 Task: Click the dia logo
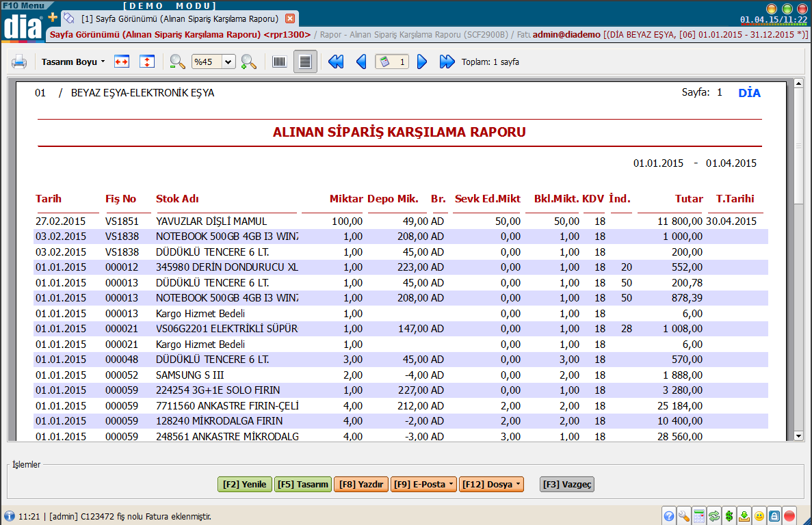23,27
